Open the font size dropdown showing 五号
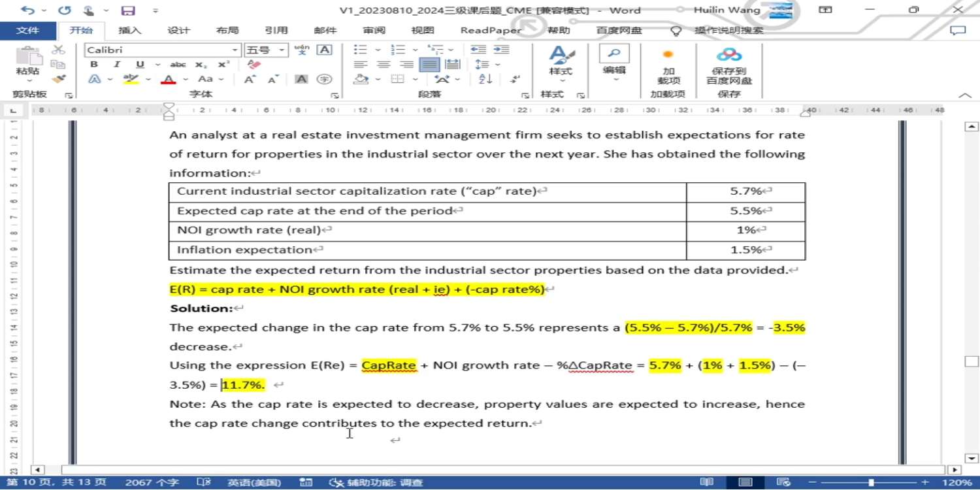This screenshot has width=980, height=490. coord(282,50)
